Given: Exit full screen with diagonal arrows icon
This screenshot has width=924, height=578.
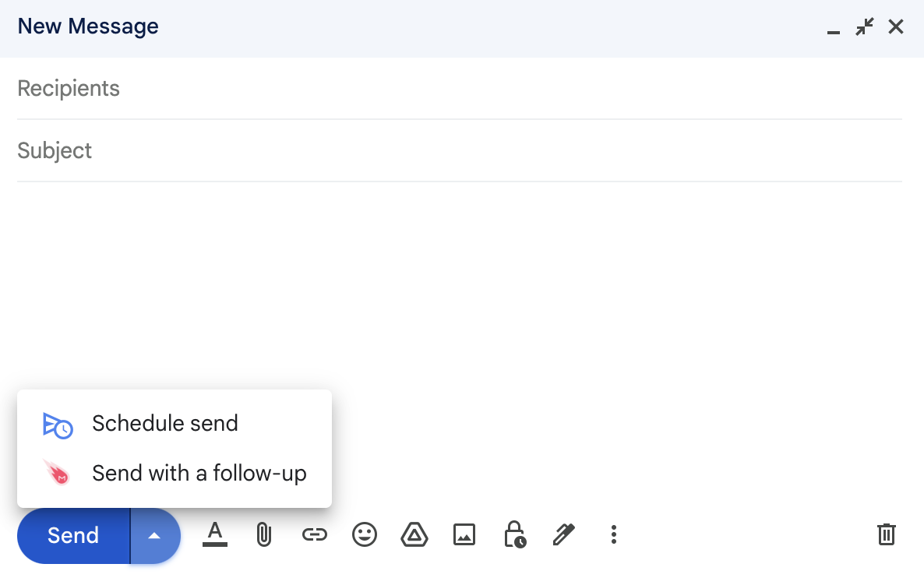Looking at the screenshot, I should pyautogui.click(x=864, y=27).
